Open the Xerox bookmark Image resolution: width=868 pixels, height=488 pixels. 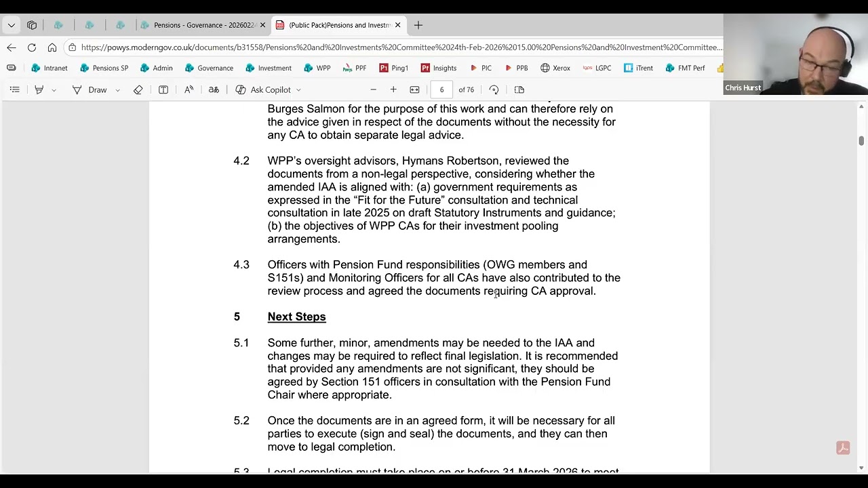[555, 68]
